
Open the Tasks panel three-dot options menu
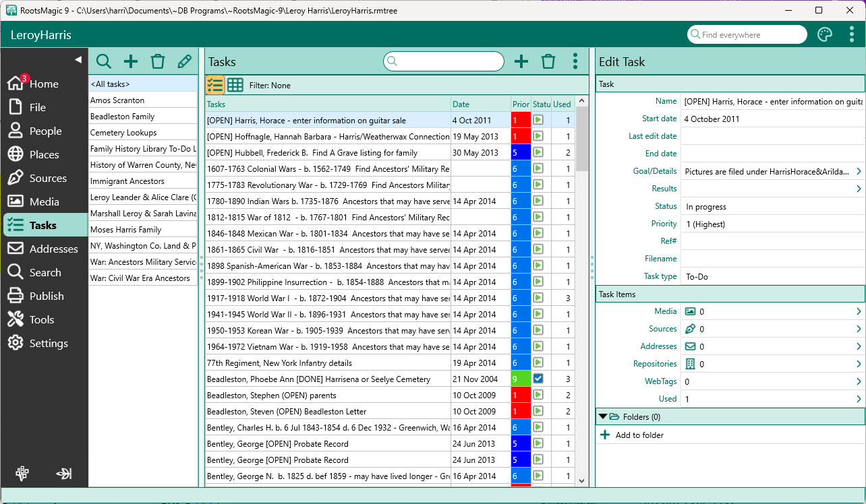[x=575, y=62]
